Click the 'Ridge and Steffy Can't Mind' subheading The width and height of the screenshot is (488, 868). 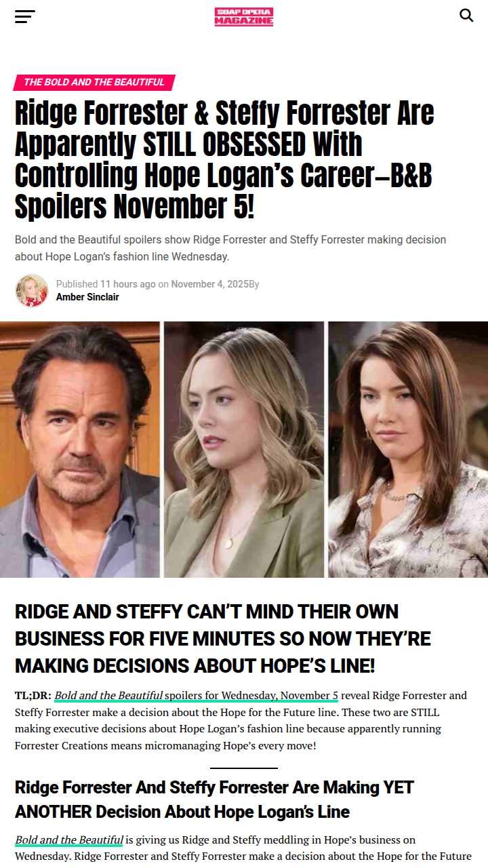click(223, 639)
